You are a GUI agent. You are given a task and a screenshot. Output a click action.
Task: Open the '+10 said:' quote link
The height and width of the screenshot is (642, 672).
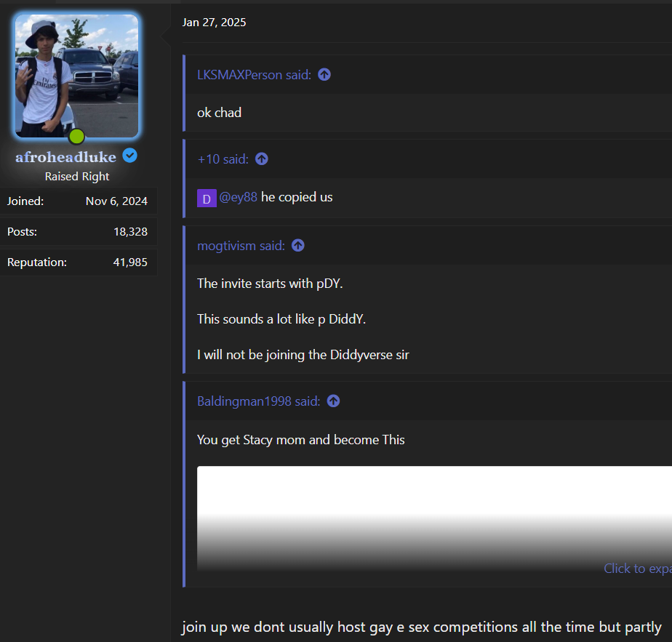[x=223, y=159]
